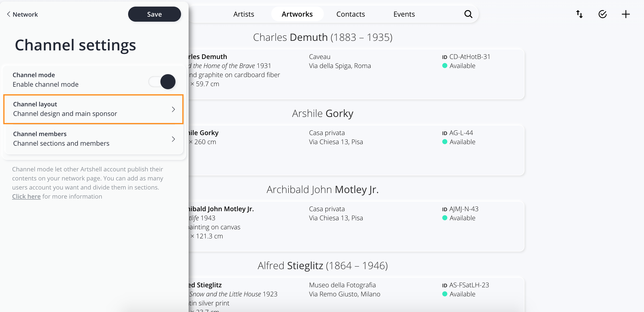Open artwork card AG-L-44

357,150
